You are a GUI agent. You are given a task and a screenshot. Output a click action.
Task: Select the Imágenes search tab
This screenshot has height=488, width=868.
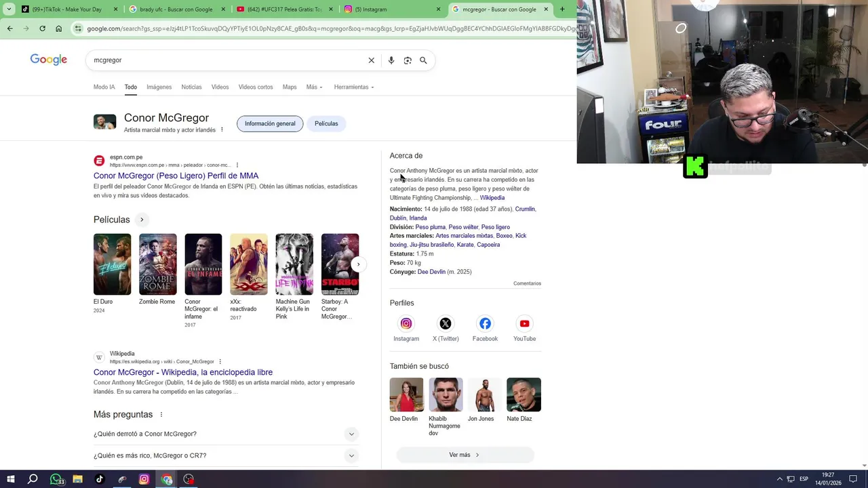159,87
